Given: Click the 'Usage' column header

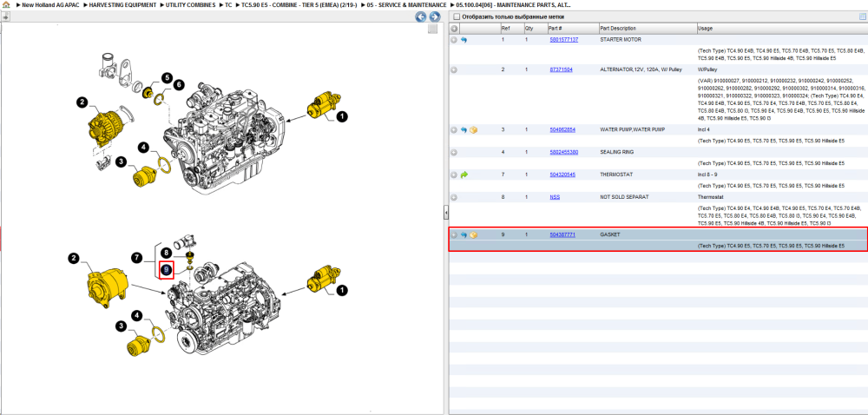Looking at the screenshot, I should [705, 29].
